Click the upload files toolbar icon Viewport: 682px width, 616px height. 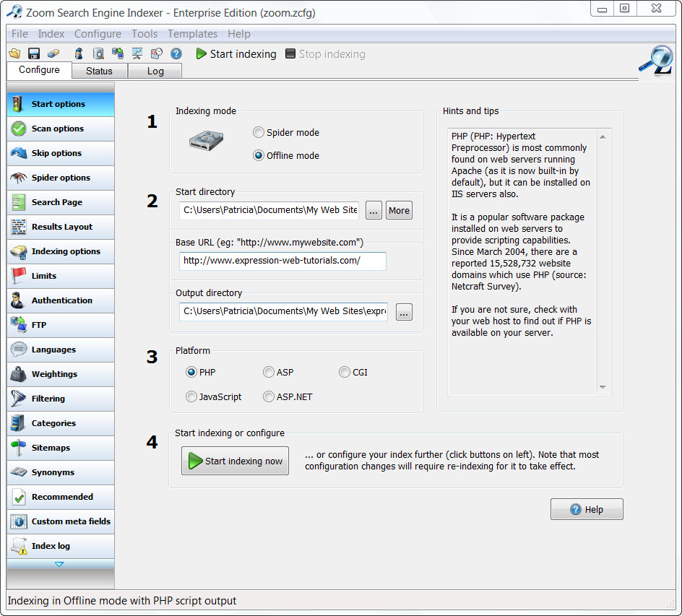click(x=118, y=53)
